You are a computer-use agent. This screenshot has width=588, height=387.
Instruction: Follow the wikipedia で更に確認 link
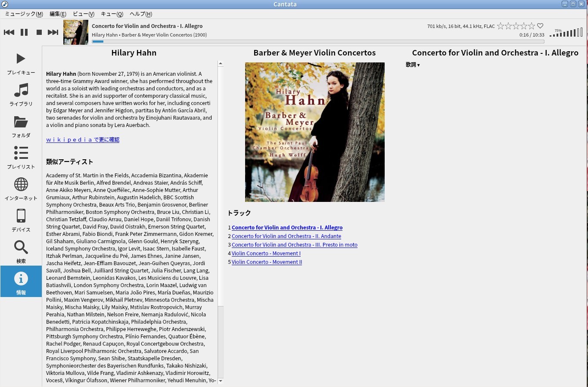(x=83, y=139)
